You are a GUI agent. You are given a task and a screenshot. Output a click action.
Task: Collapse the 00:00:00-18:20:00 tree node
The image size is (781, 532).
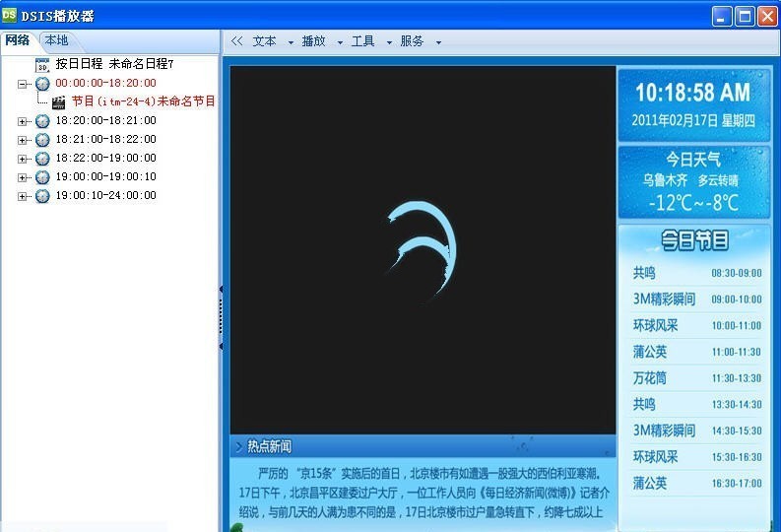click(x=23, y=84)
